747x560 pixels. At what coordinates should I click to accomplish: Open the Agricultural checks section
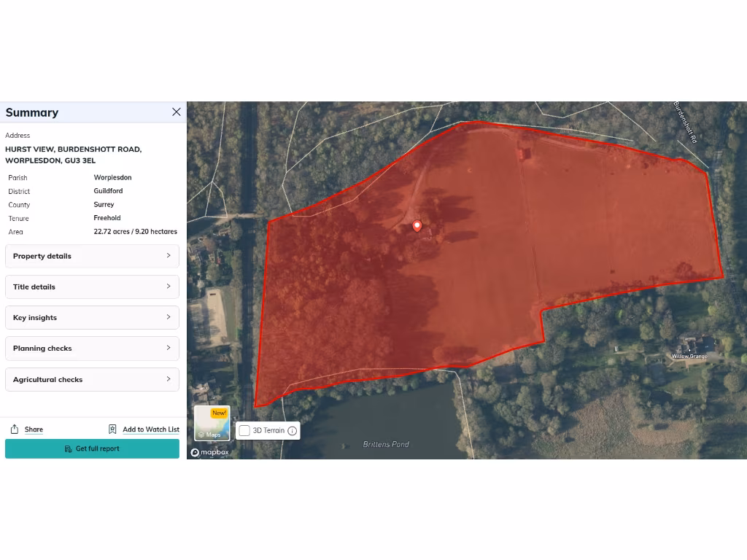point(92,379)
